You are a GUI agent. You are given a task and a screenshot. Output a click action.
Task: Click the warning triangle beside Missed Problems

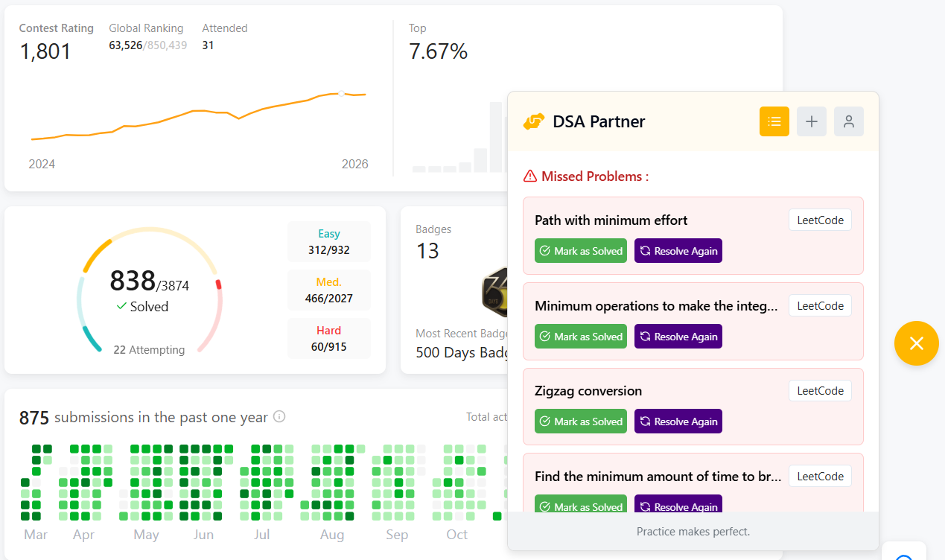530,176
